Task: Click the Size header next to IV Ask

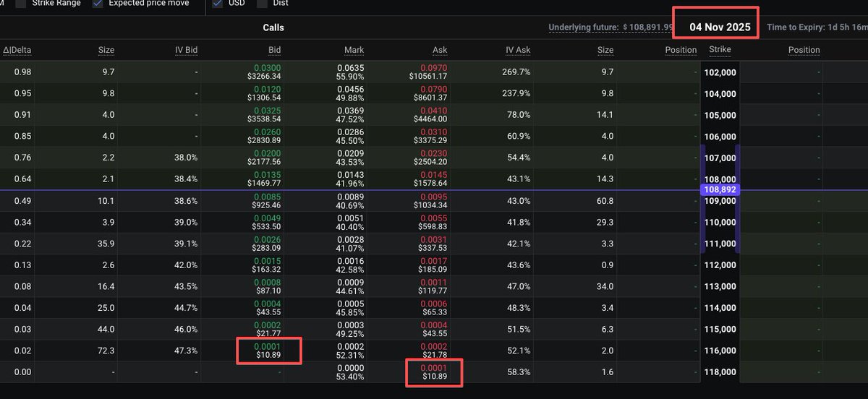Action: [x=605, y=50]
